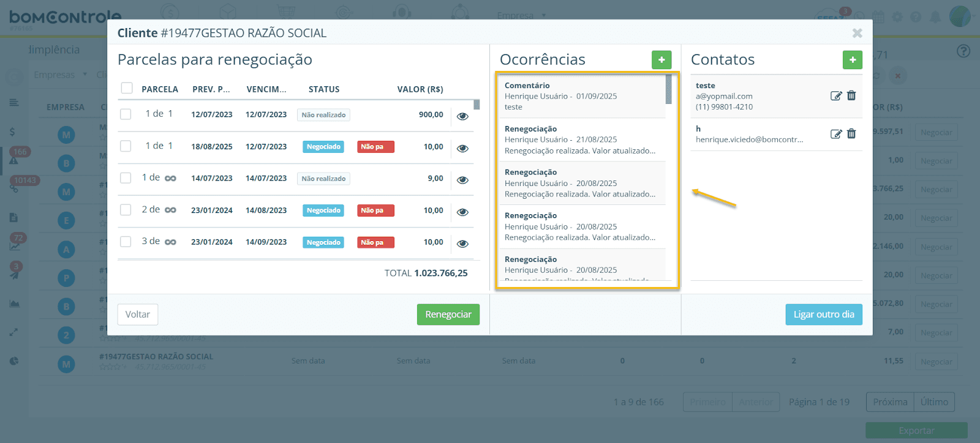Sort by the PARCELA column header
This screenshot has height=443, width=980.
(160, 89)
